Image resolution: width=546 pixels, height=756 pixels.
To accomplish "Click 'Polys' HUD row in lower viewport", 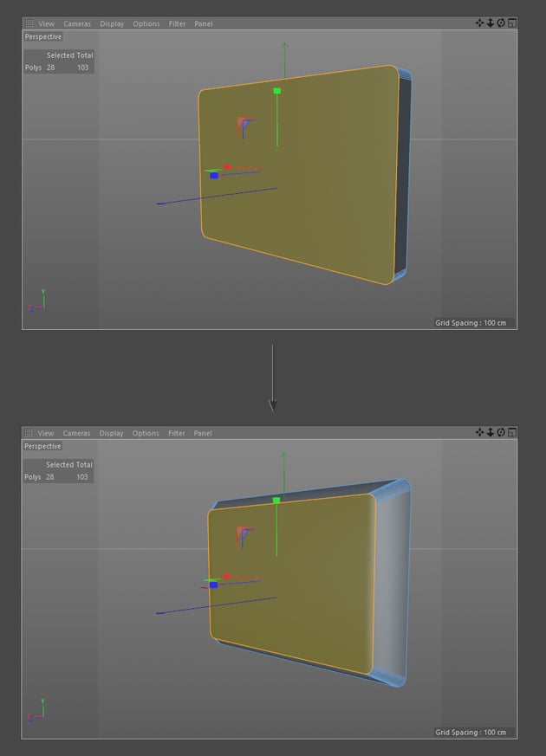I will pyautogui.click(x=56, y=477).
